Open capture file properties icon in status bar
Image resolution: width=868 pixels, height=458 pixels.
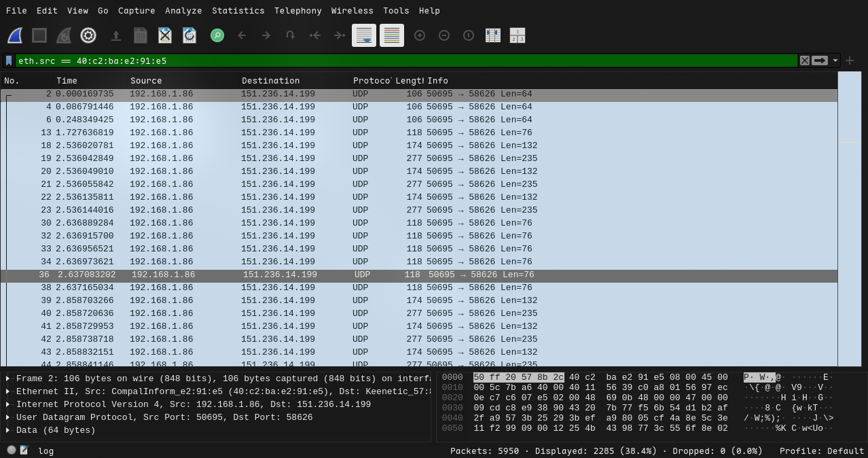(24, 450)
